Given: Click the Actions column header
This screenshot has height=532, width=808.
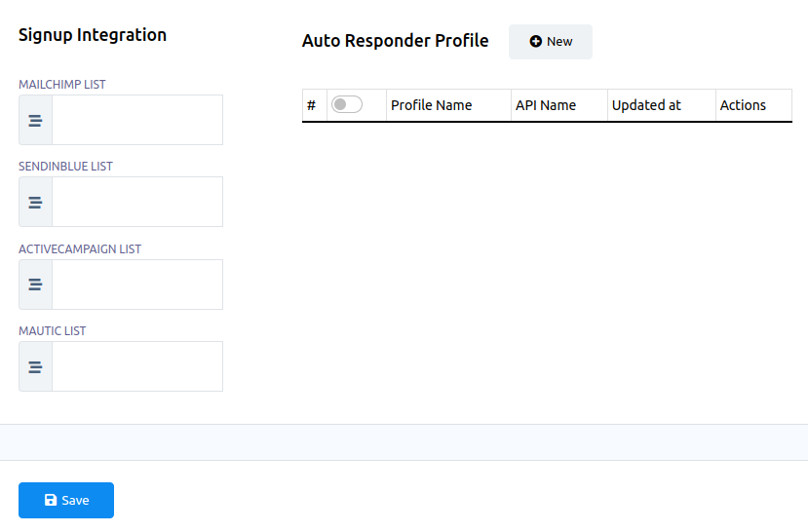Looking at the screenshot, I should point(743,105).
